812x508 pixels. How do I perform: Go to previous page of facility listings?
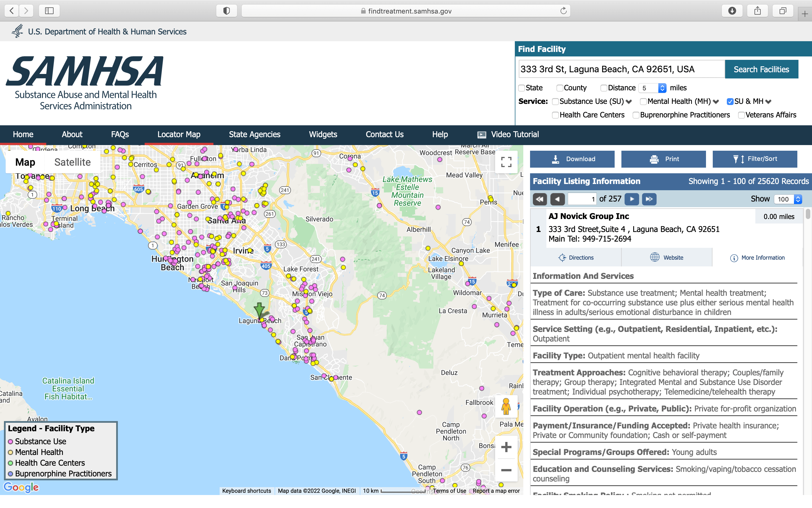(x=557, y=199)
